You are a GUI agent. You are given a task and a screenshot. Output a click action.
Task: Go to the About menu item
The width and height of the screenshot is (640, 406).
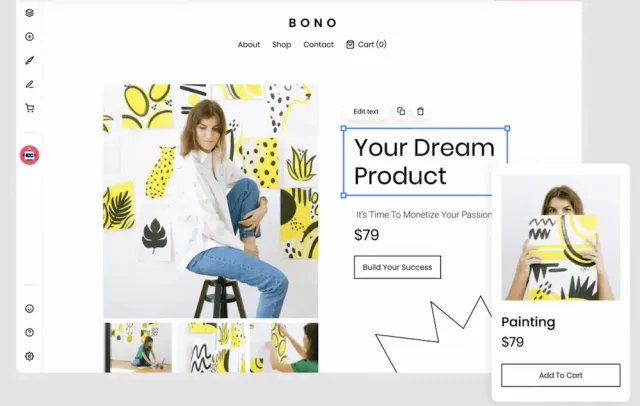click(249, 44)
